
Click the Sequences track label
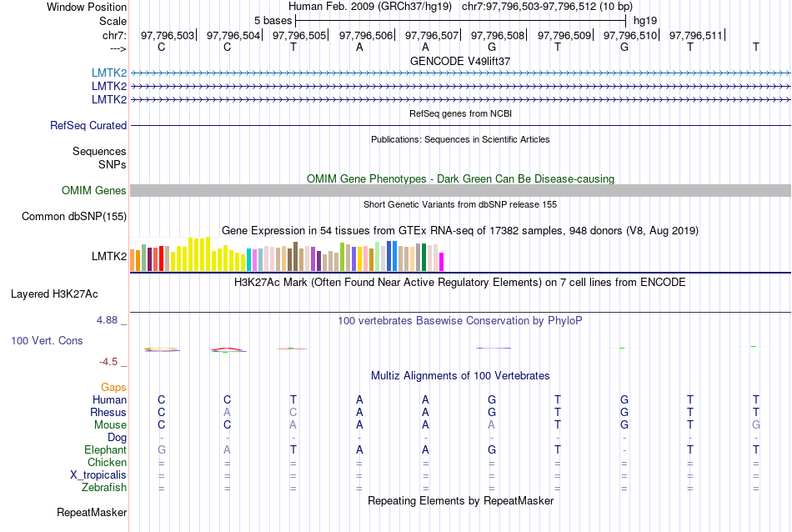[x=99, y=151]
